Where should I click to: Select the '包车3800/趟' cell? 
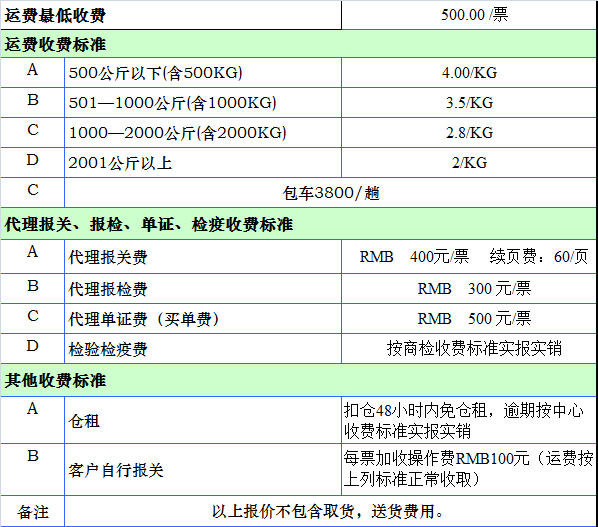point(330,193)
